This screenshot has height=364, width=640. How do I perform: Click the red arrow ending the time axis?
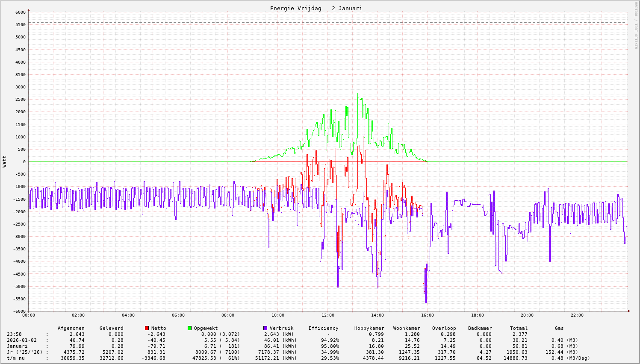pos(628,311)
